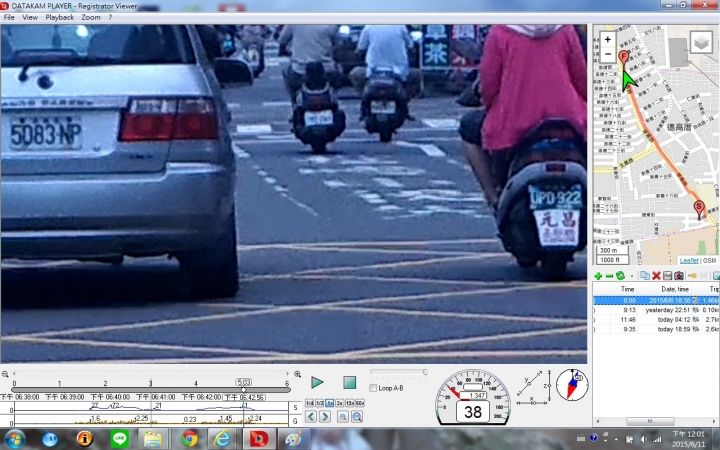Step to the previous frame arrow
The image size is (720, 450).
(311, 416)
